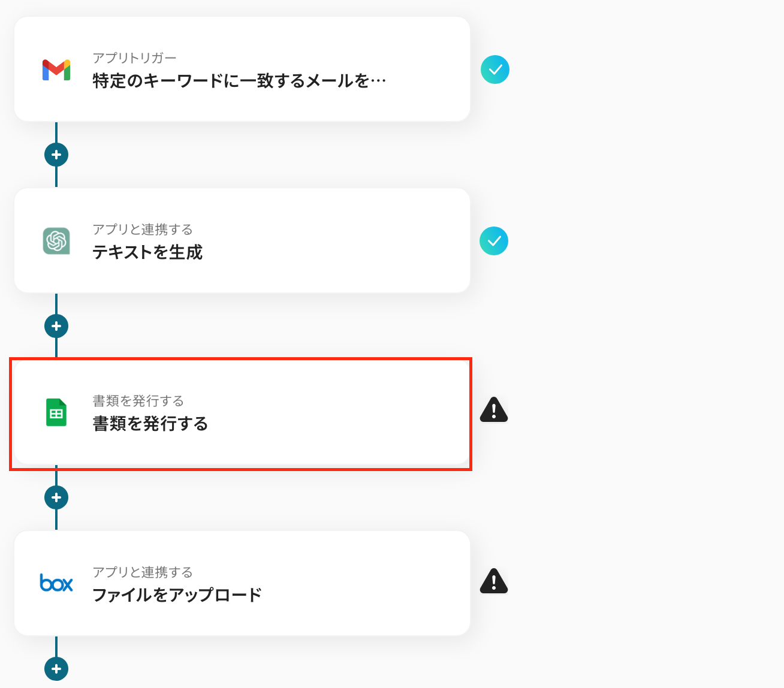
Task: Click the アプリトリガー label text
Action: [x=134, y=58]
